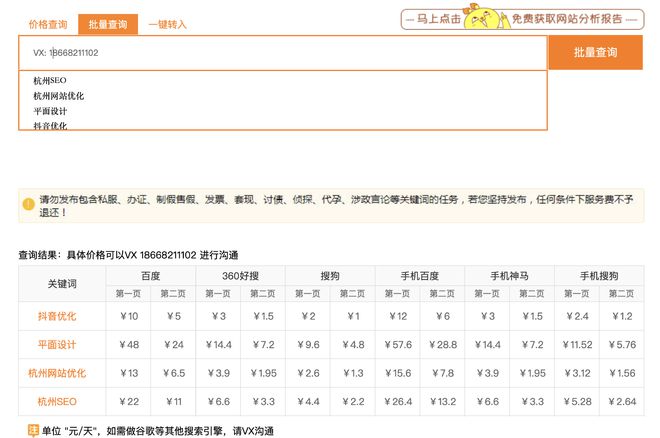Click the ¥5.76 price in 平面设计 row

tap(622, 345)
